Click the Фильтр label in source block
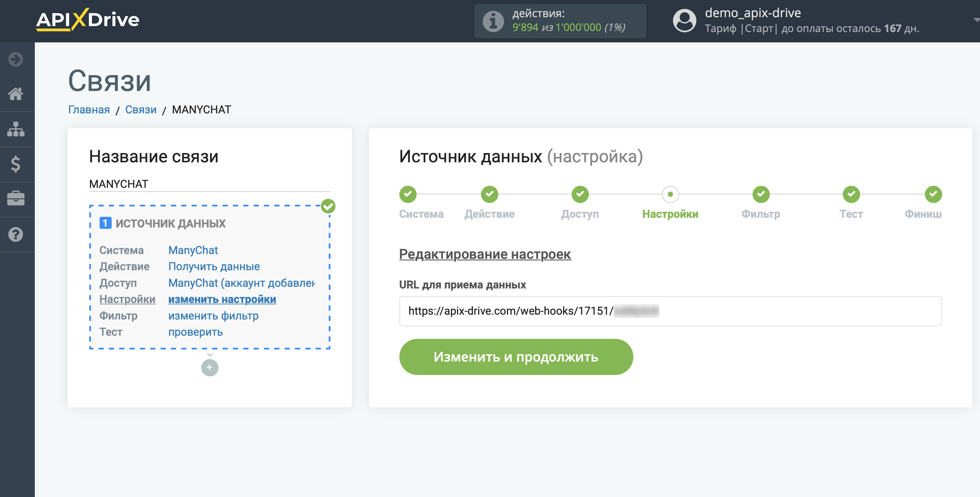This screenshot has height=497, width=980. [118, 316]
